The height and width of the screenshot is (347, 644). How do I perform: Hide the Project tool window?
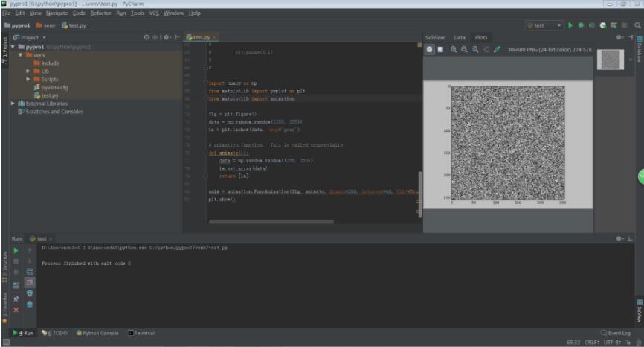click(176, 37)
